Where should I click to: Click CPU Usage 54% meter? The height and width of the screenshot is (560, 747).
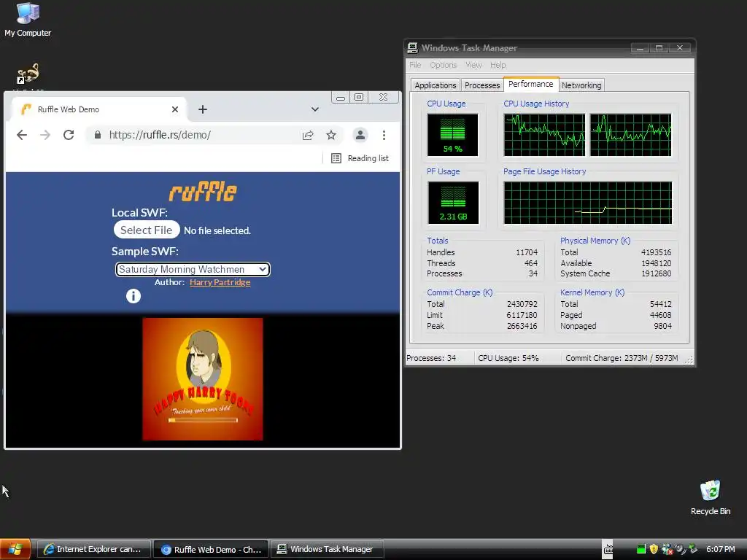coord(452,135)
